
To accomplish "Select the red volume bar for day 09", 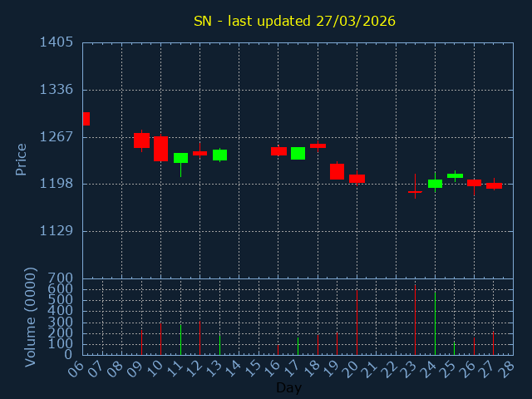I will tap(141, 342).
